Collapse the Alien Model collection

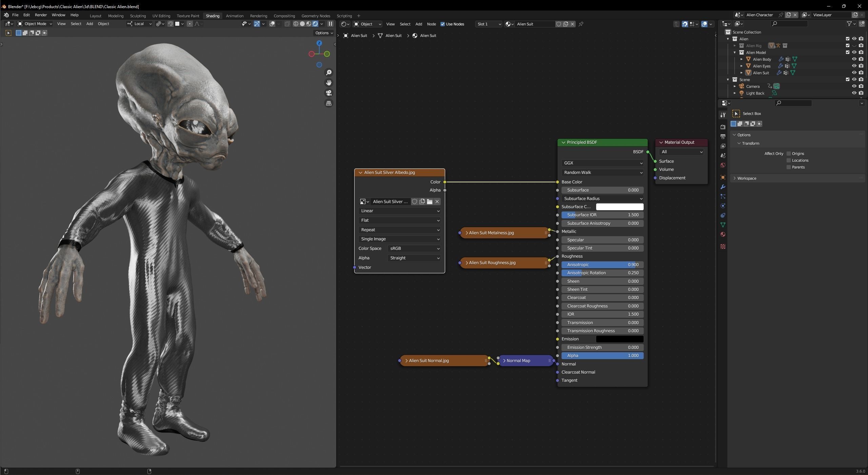(735, 53)
